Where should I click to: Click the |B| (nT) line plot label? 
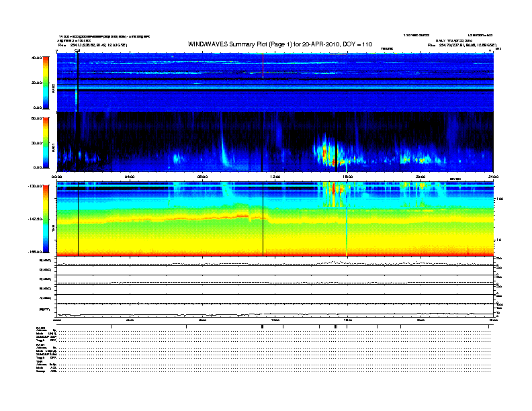tap(45, 310)
